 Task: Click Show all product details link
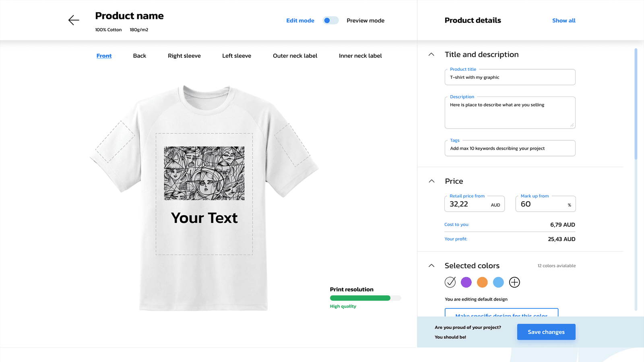(x=563, y=20)
